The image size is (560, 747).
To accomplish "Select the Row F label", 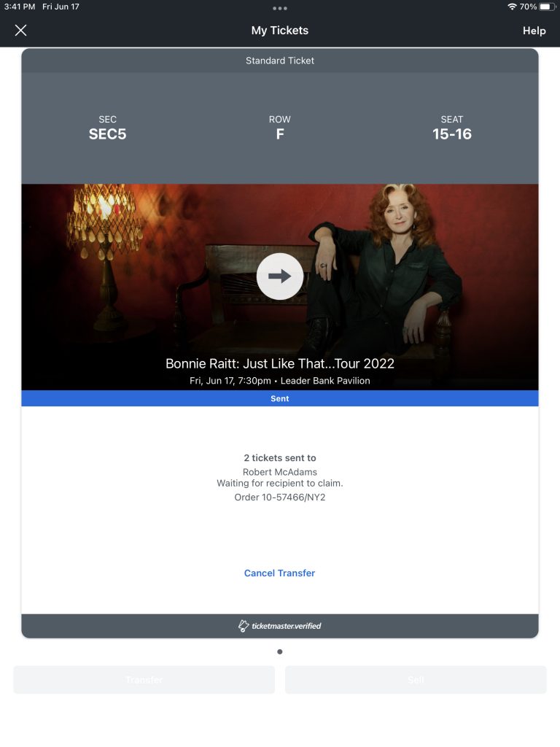I will (x=280, y=134).
